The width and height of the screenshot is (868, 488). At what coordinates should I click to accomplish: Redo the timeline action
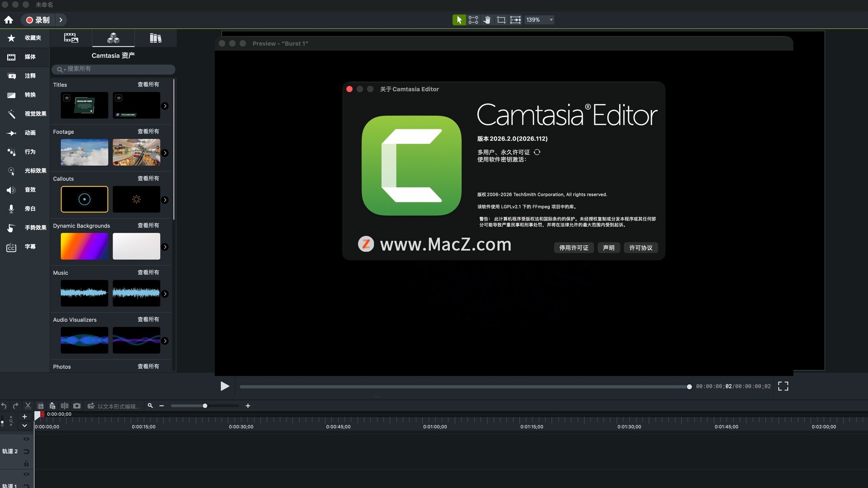16,406
